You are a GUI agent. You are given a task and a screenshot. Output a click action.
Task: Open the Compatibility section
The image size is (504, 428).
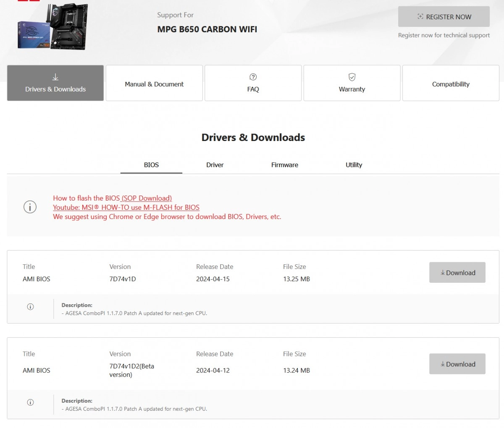click(x=451, y=83)
